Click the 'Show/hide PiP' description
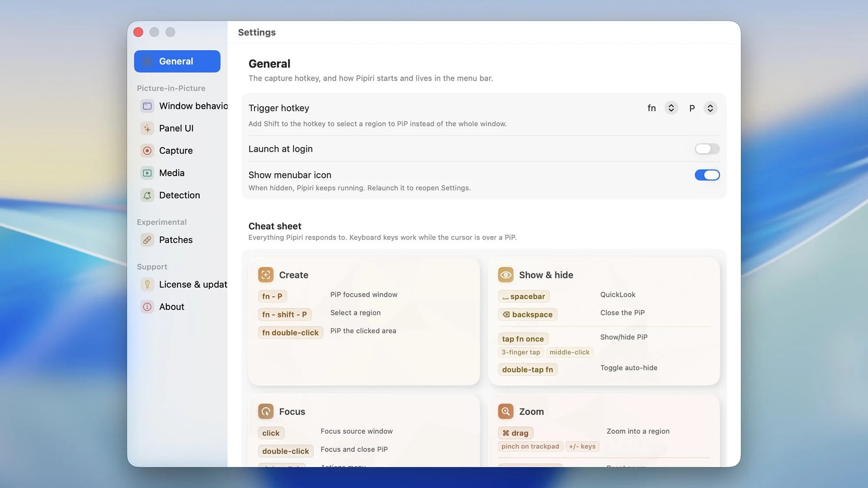This screenshot has height=488, width=868. [624, 337]
